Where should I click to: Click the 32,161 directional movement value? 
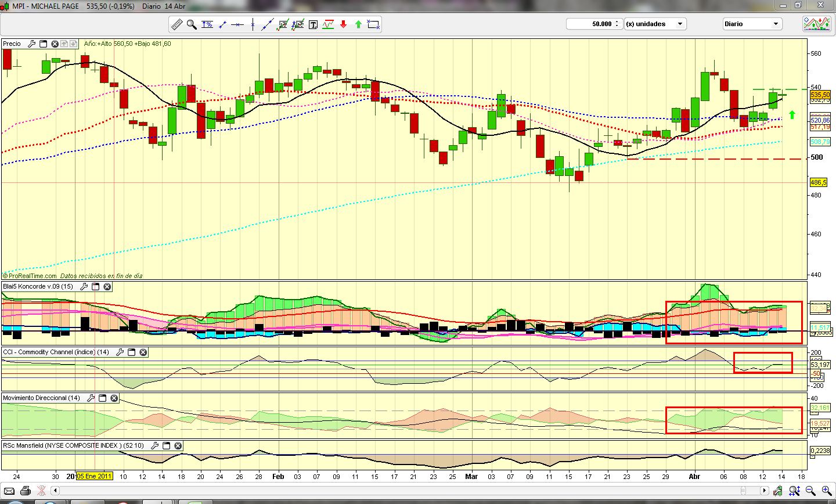[820, 408]
